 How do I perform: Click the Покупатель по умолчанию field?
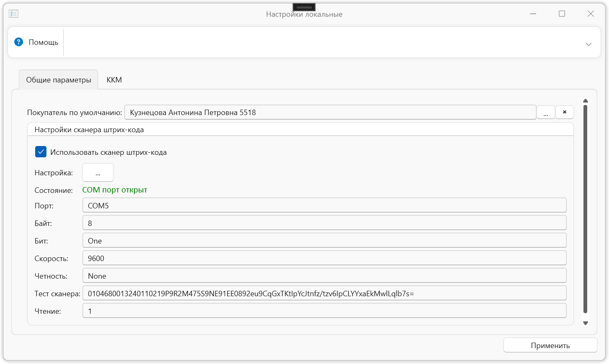click(330, 112)
